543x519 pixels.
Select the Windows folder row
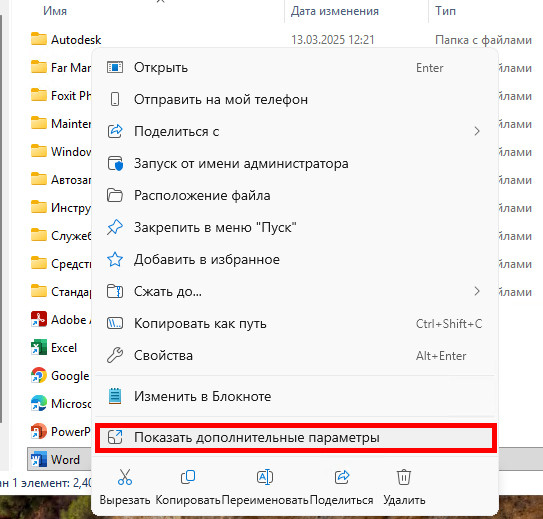pos(61,152)
